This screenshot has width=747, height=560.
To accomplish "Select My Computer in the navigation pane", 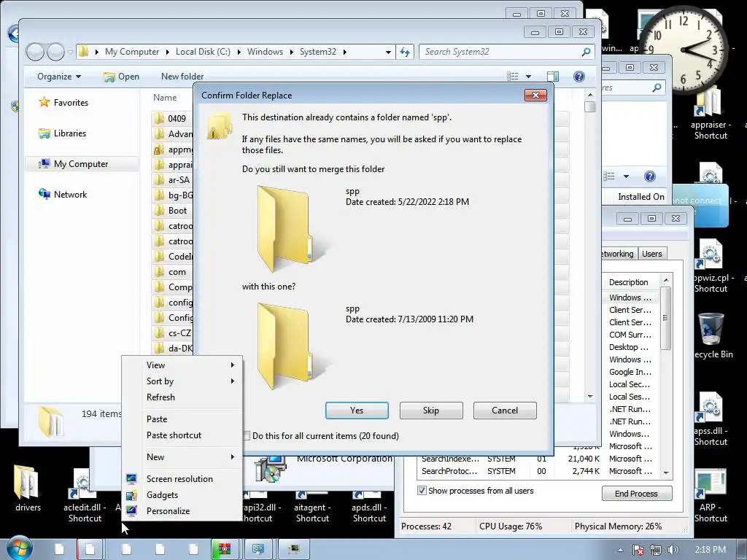I will click(81, 164).
